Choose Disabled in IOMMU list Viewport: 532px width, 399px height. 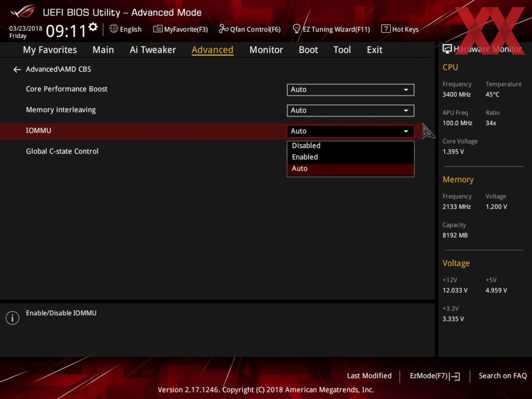tap(350, 146)
